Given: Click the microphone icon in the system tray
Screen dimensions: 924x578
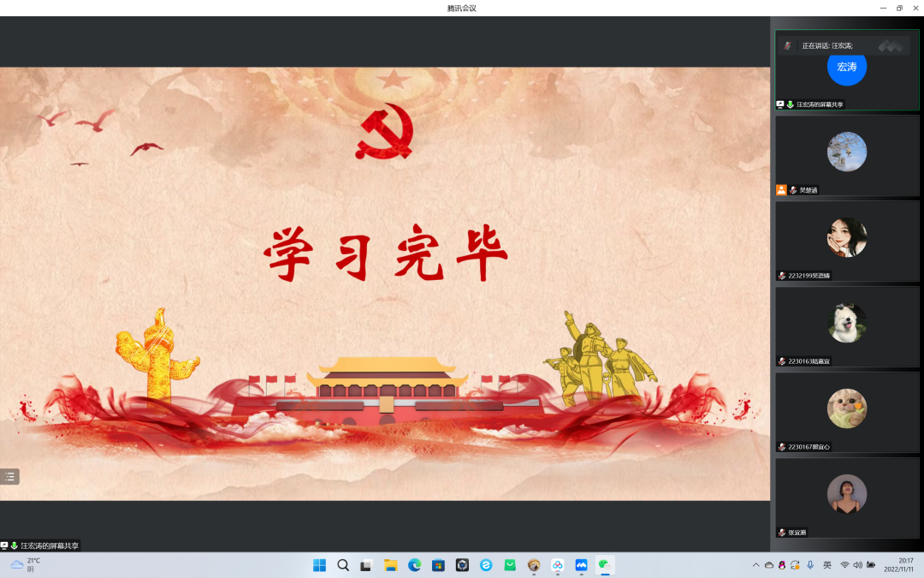Looking at the screenshot, I should [x=809, y=565].
